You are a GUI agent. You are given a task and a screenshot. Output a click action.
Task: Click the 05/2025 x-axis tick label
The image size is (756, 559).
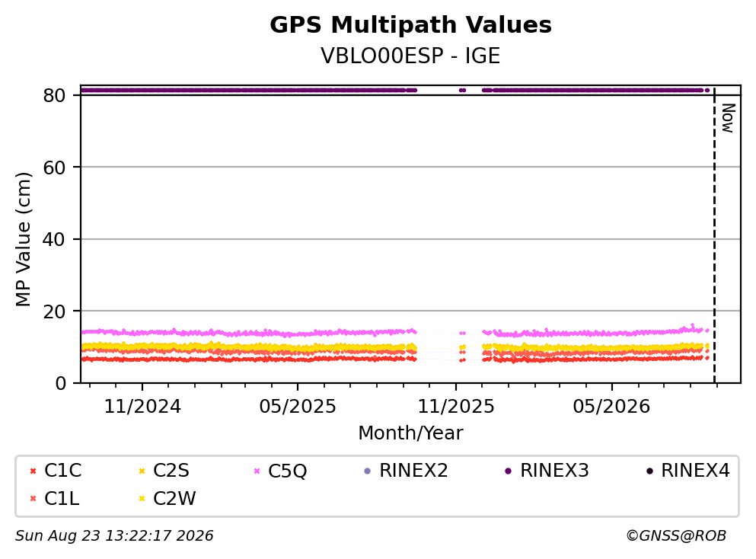tap(298, 407)
